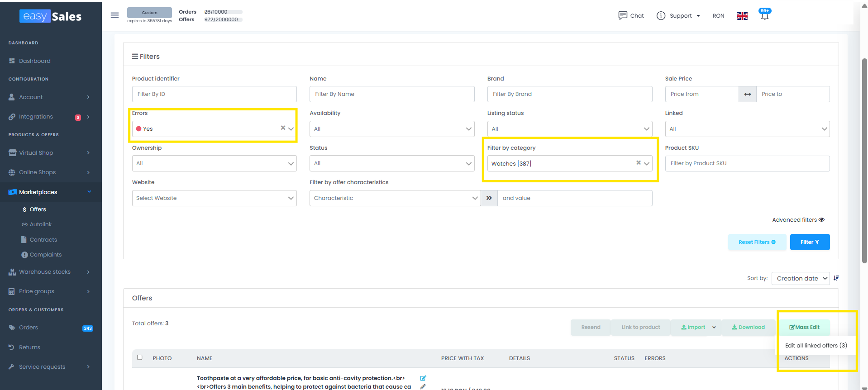
Task: Click the price range arrows icon
Action: pos(748,94)
